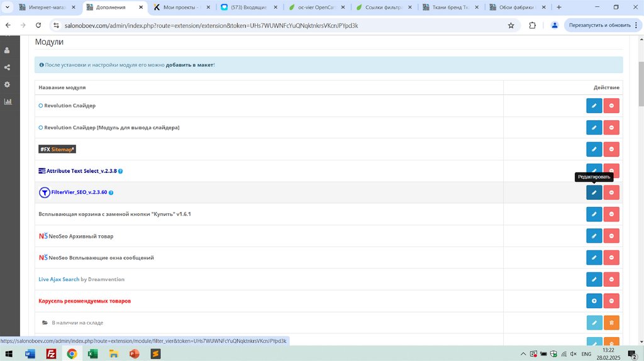Open the reports chart sidebar icon

point(8,101)
